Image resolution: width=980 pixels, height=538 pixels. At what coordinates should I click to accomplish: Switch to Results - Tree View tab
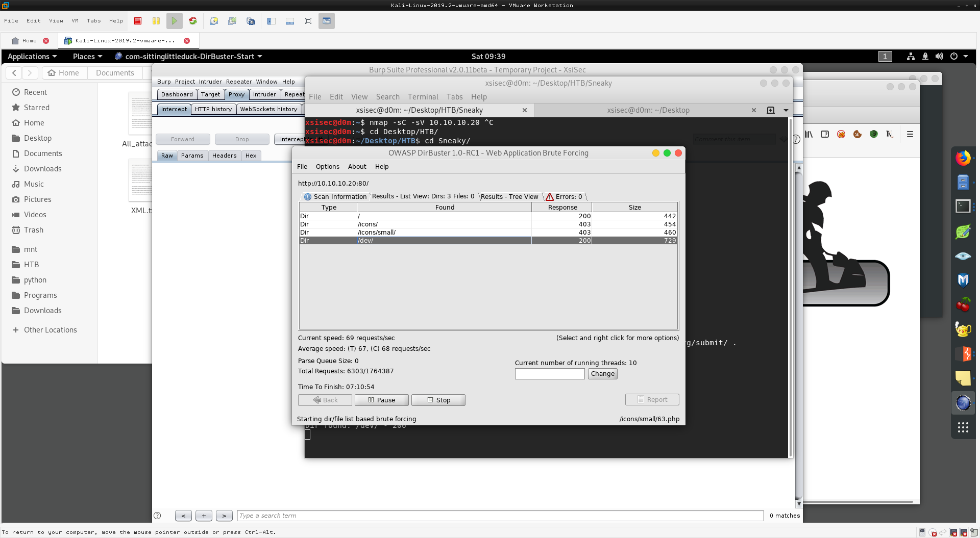(509, 196)
